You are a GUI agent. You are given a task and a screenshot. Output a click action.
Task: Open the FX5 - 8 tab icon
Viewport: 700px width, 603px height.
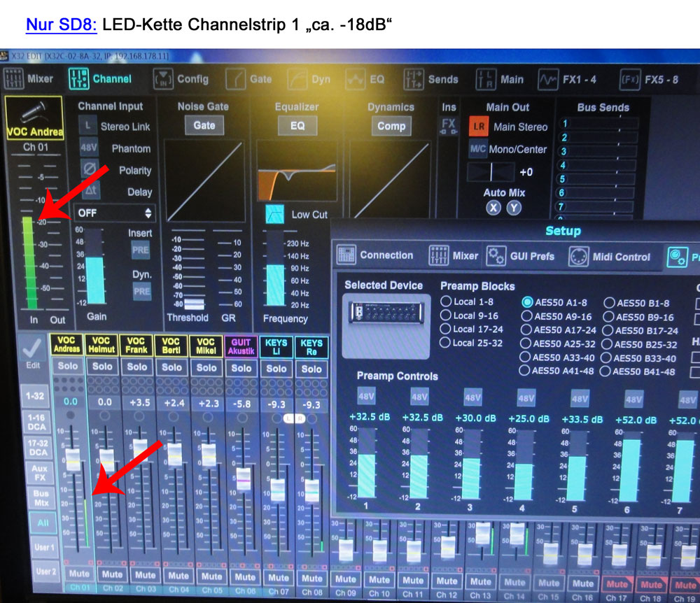click(631, 79)
